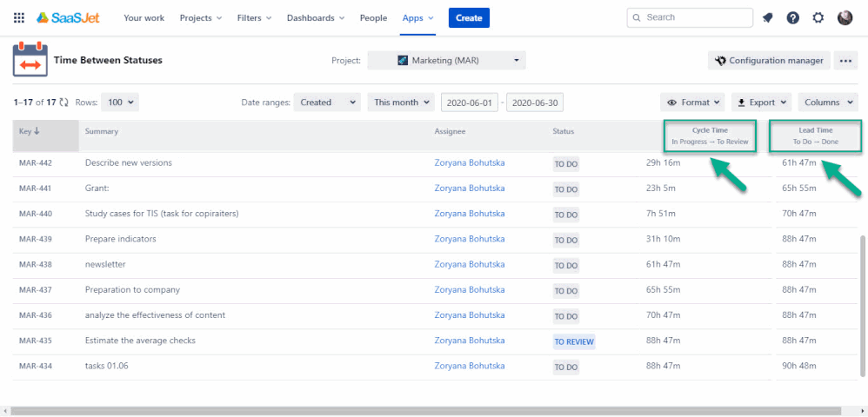Click summary 'Estimate the average checks'
This screenshot has width=868, height=417.
click(x=141, y=341)
